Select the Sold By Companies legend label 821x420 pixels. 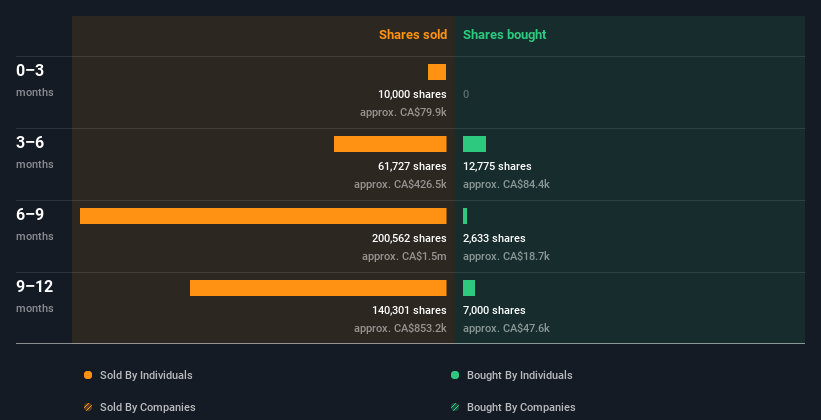[x=148, y=407]
